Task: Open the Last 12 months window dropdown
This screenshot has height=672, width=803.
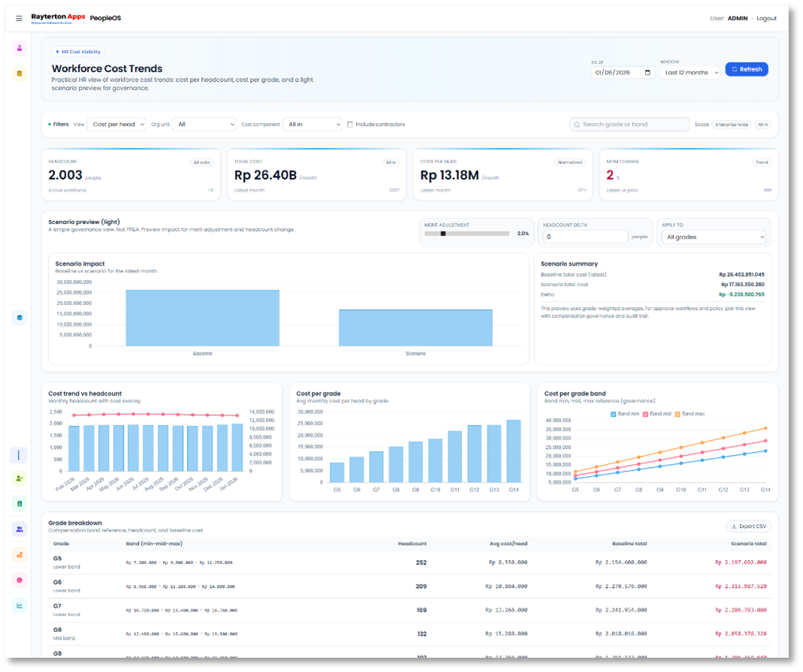Action: [689, 72]
